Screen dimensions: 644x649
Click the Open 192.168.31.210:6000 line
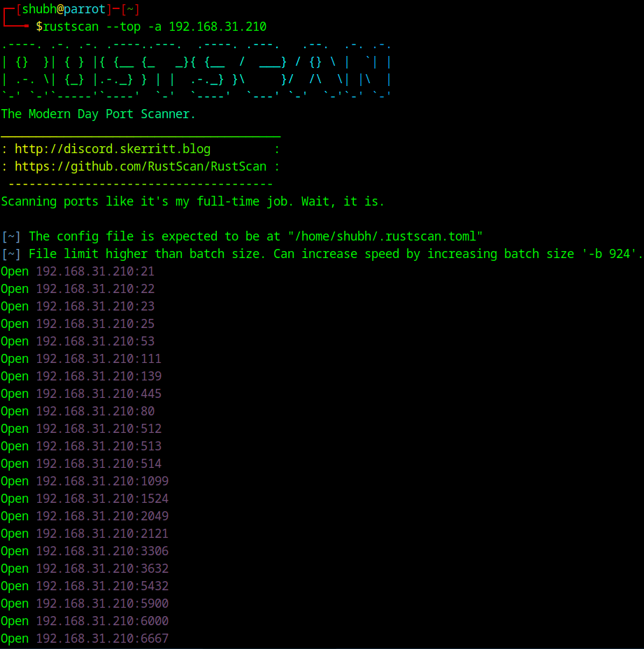[85, 621]
